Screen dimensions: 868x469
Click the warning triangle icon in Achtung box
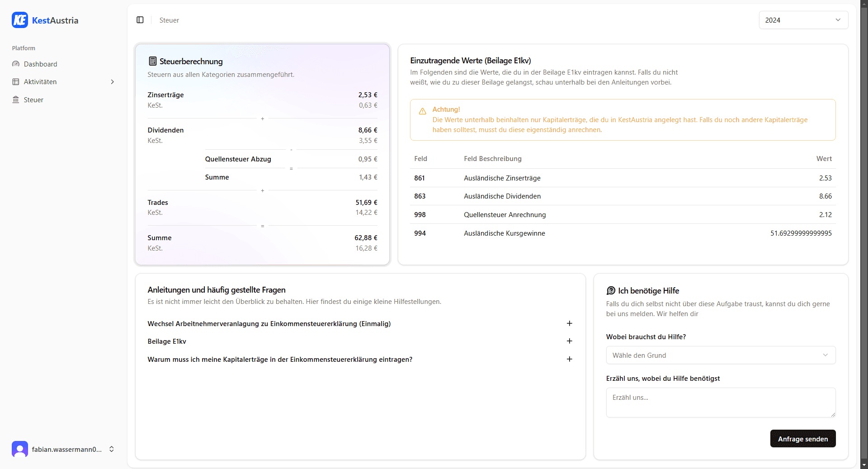[x=423, y=111]
